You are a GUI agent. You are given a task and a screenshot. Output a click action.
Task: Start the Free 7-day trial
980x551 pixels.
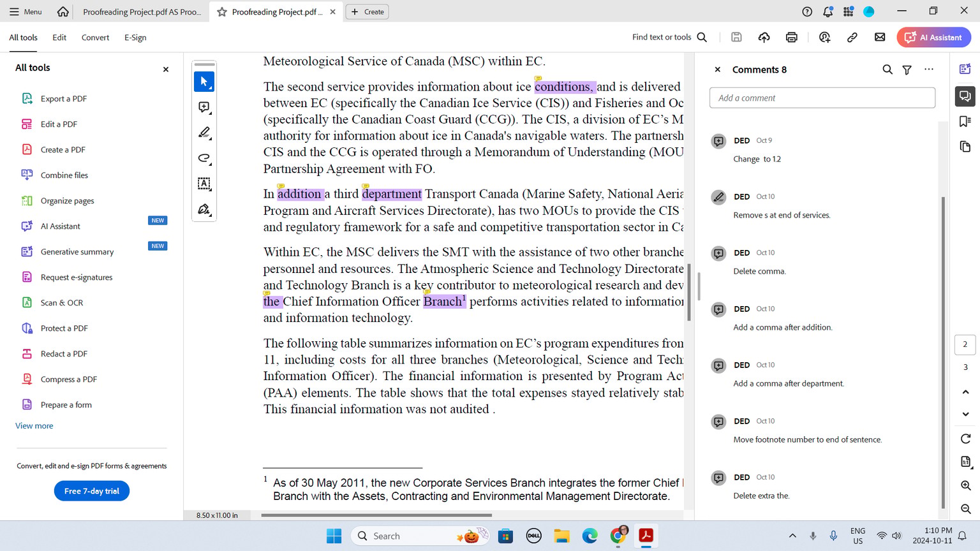92,491
